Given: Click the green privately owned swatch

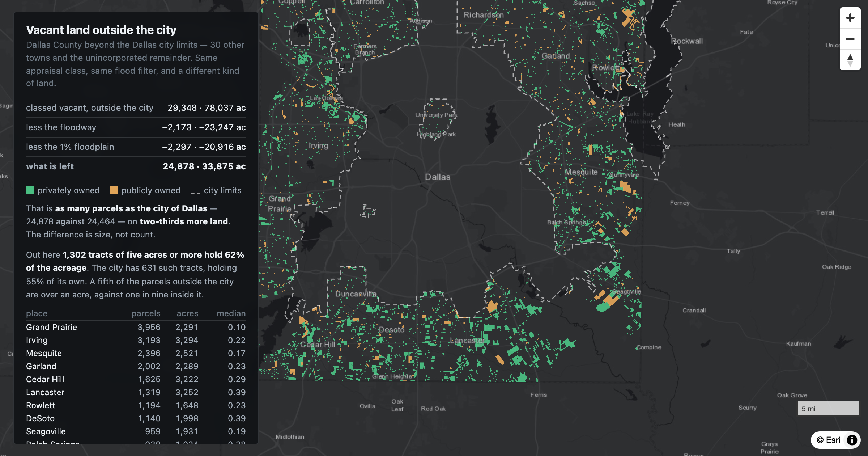Looking at the screenshot, I should tap(30, 190).
